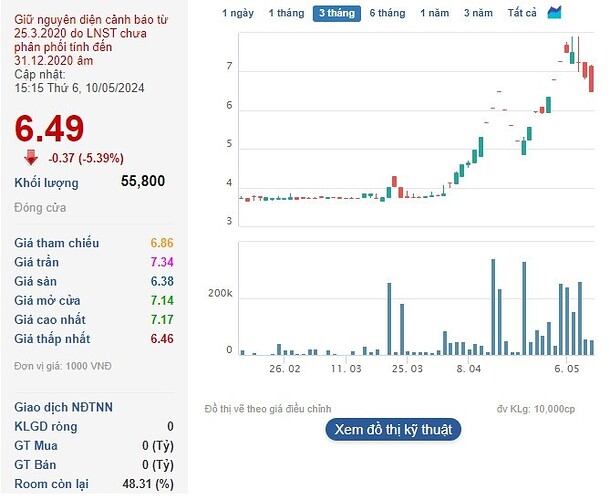Viewport: 610px width, 500px height.
Task: Click the Giá cao nhất label
Action: pos(50,319)
